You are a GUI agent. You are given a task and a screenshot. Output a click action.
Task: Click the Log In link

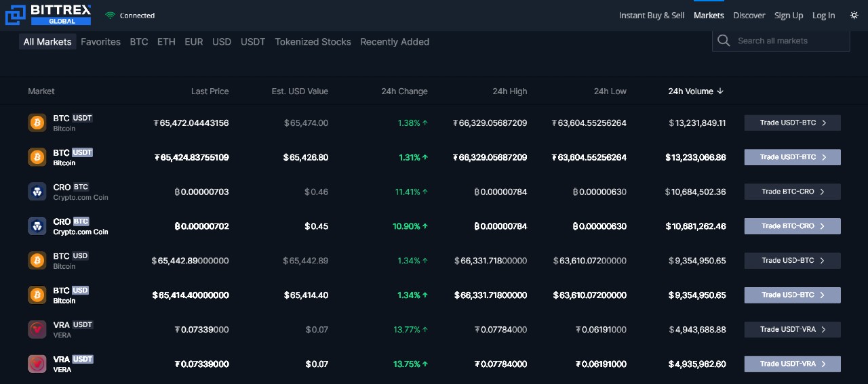[824, 15]
